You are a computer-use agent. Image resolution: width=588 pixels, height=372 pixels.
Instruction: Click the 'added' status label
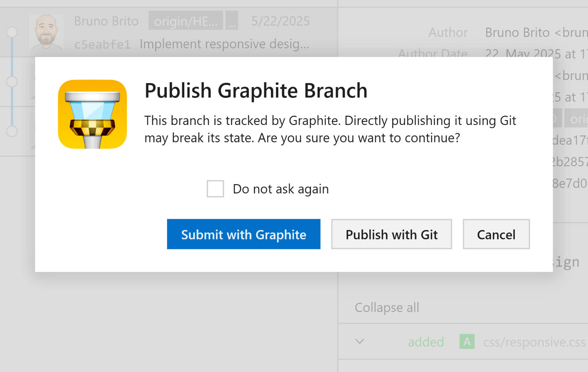click(x=426, y=342)
